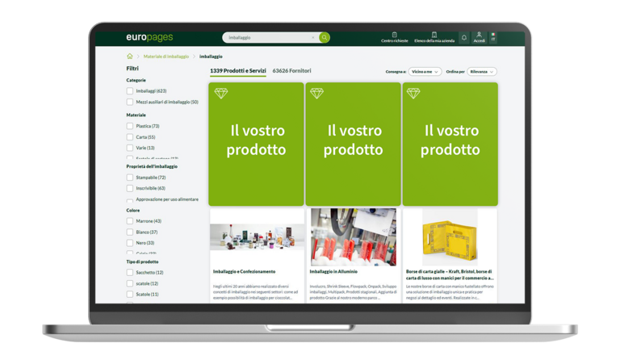Screen dimensions: 620x364
Task: Clear the search field with X icon
Action: point(313,37)
